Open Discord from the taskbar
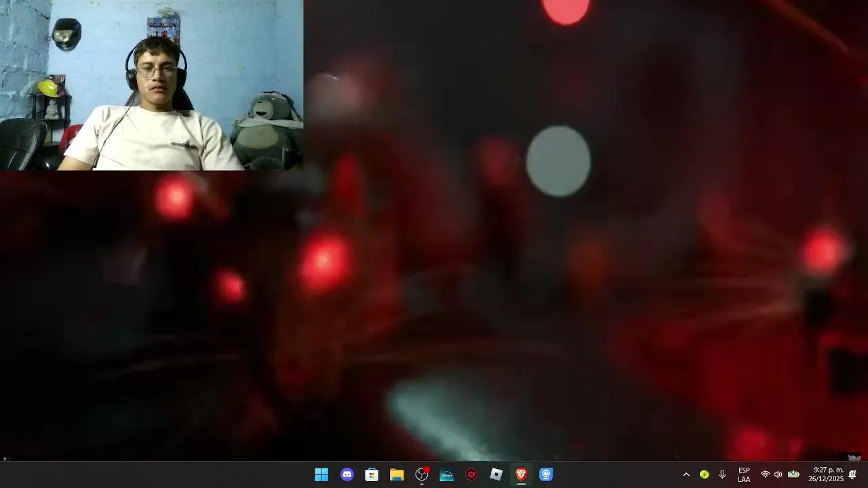The height and width of the screenshot is (488, 868). click(347, 474)
